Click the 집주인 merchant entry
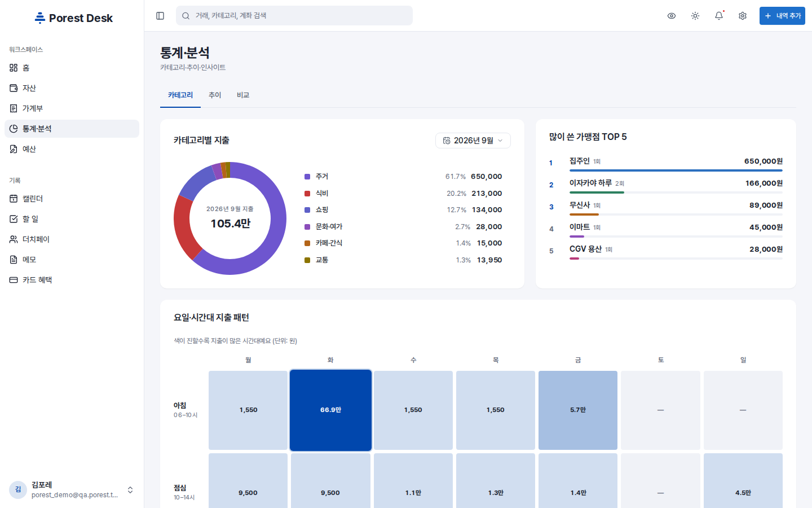Screen dimensions: 812x508 [x=666, y=163]
